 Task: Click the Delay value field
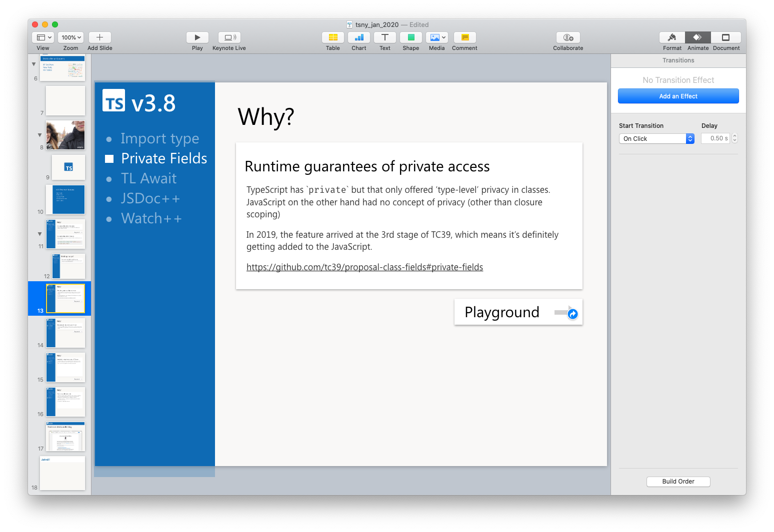pyautogui.click(x=715, y=138)
